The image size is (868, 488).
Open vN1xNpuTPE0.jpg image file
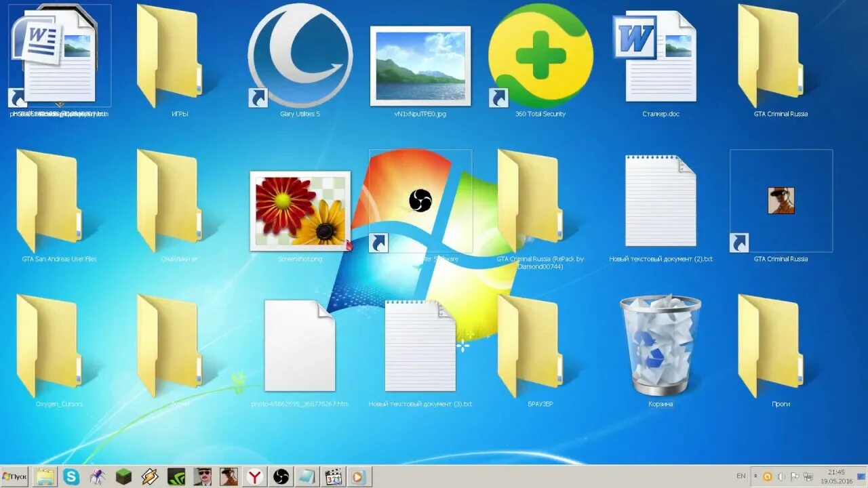[420, 68]
